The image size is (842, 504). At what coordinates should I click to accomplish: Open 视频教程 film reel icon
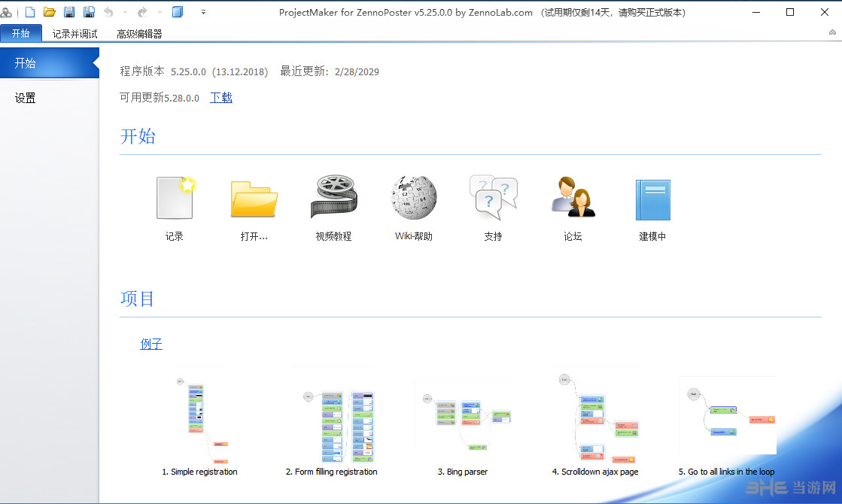click(333, 196)
